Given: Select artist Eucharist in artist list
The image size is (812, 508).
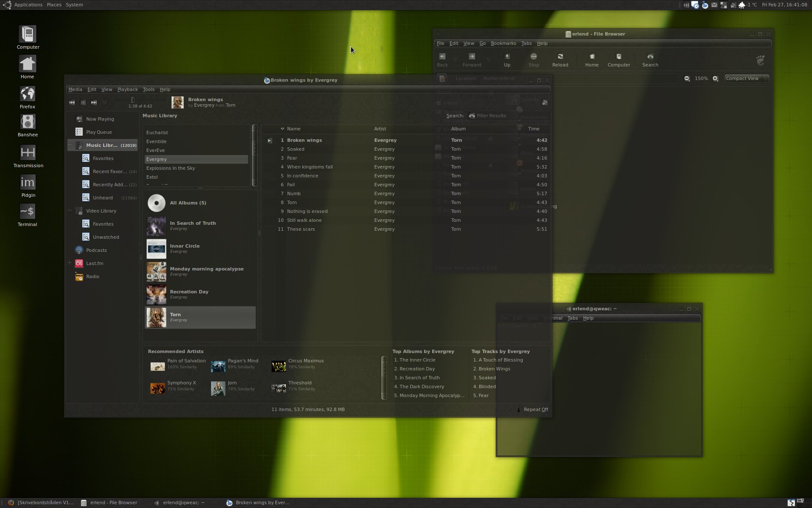Looking at the screenshot, I should pyautogui.click(x=196, y=133).
